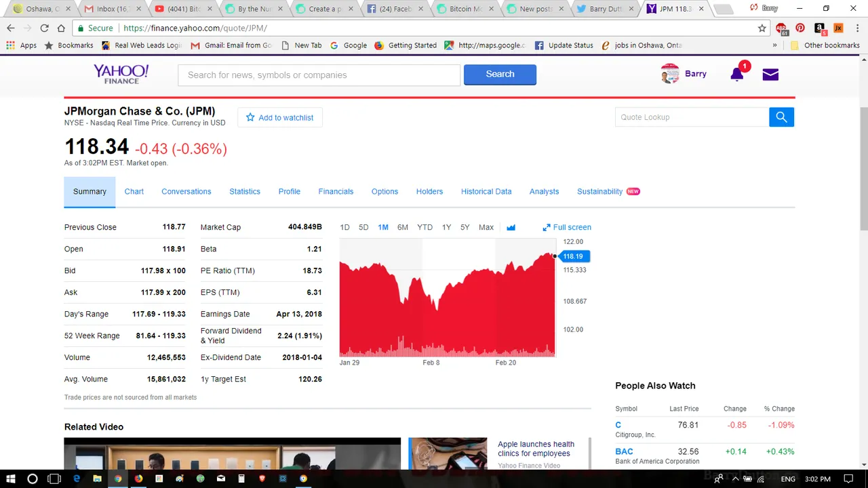Set the chart range to 5D
The height and width of the screenshot is (488, 868).
pos(363,228)
